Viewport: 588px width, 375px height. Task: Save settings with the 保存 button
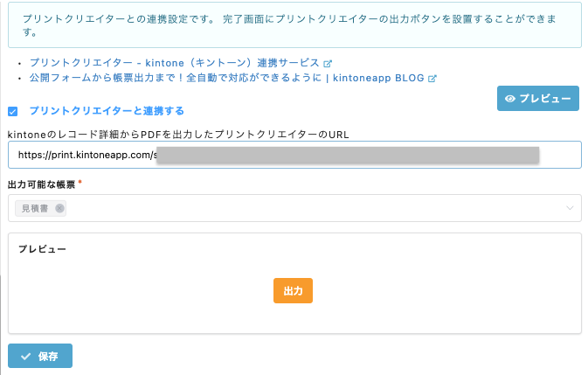(x=40, y=356)
